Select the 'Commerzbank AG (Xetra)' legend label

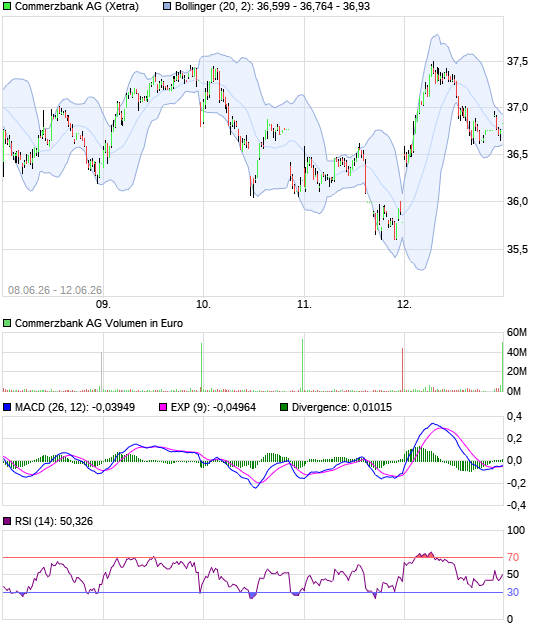point(77,6)
